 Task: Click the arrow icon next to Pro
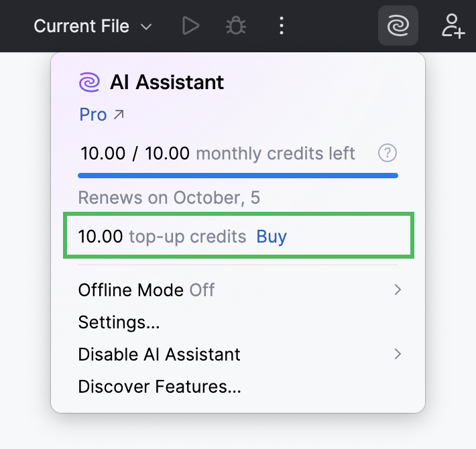point(119,115)
